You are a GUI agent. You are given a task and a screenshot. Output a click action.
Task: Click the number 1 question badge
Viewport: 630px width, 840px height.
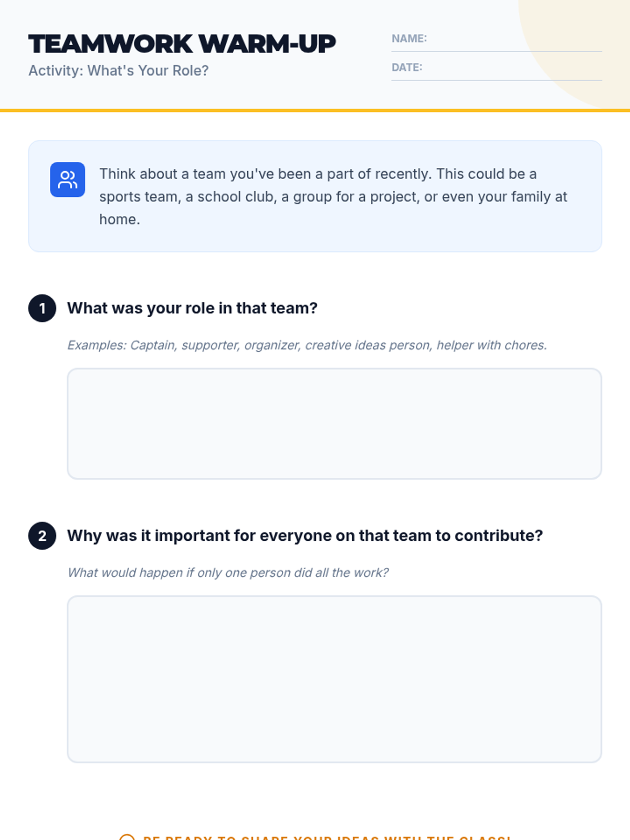coord(42,308)
